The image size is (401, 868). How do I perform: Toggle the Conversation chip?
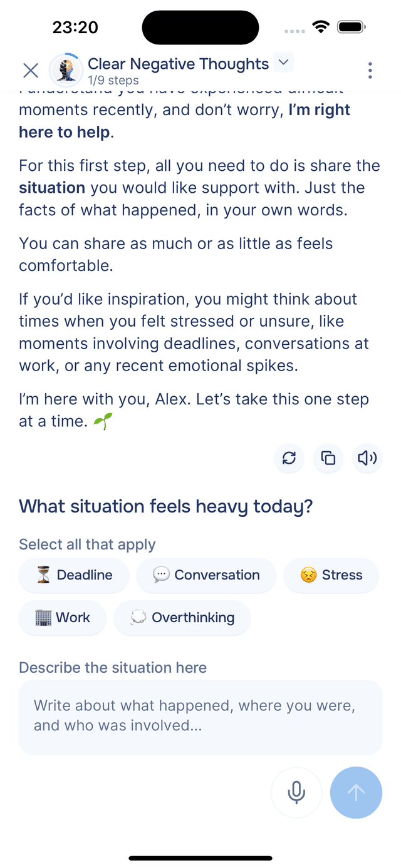click(206, 575)
